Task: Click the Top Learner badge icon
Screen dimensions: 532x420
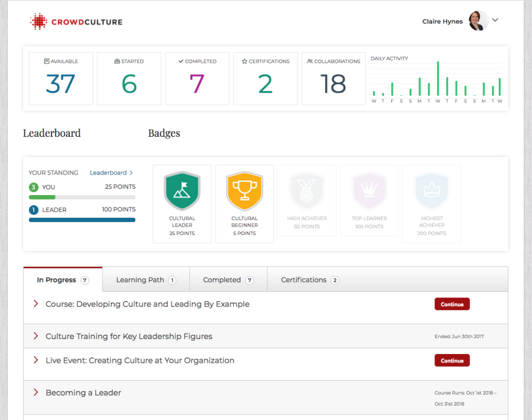Action: 369,191
